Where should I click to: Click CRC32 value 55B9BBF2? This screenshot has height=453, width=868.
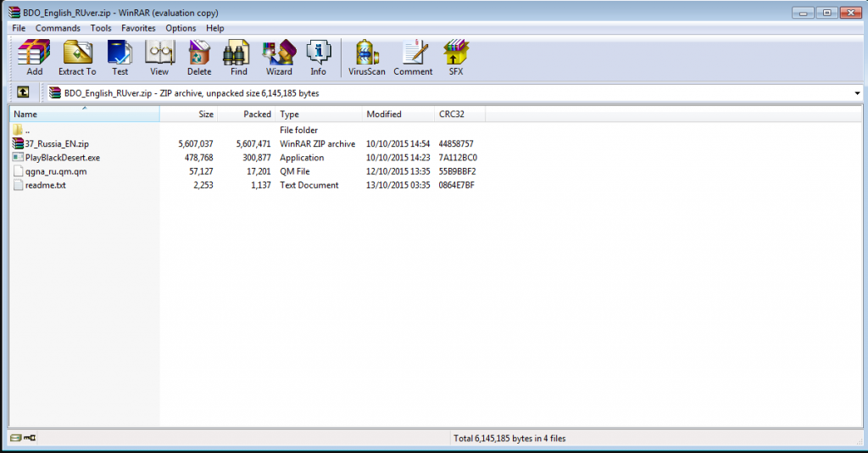pos(457,171)
